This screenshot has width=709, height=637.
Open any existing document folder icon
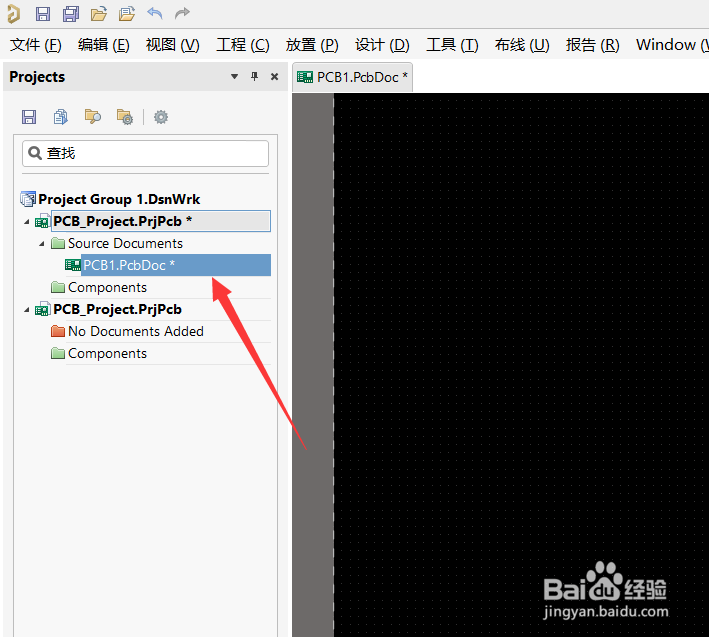(x=99, y=14)
